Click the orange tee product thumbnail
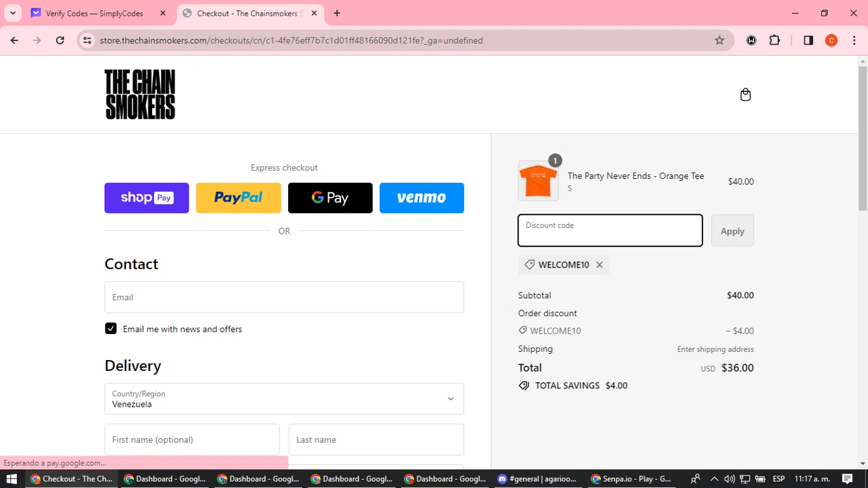This screenshot has height=488, width=868. point(538,181)
